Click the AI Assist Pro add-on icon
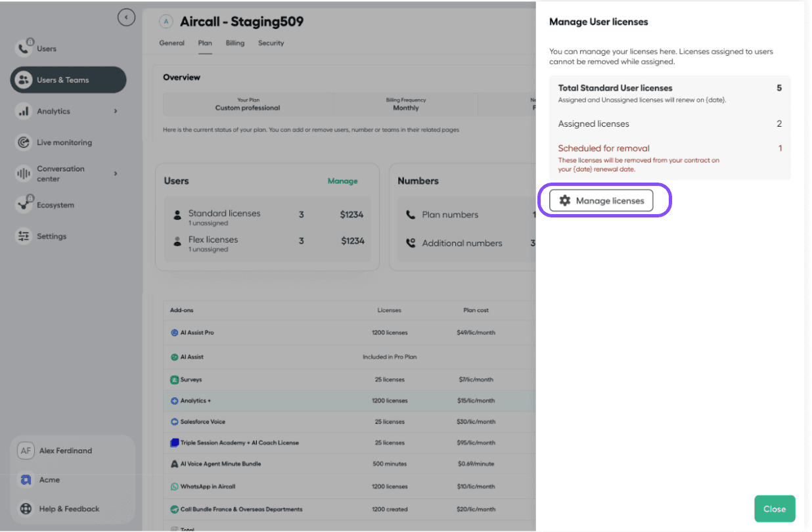Image resolution: width=812 pixels, height=532 pixels. [175, 333]
